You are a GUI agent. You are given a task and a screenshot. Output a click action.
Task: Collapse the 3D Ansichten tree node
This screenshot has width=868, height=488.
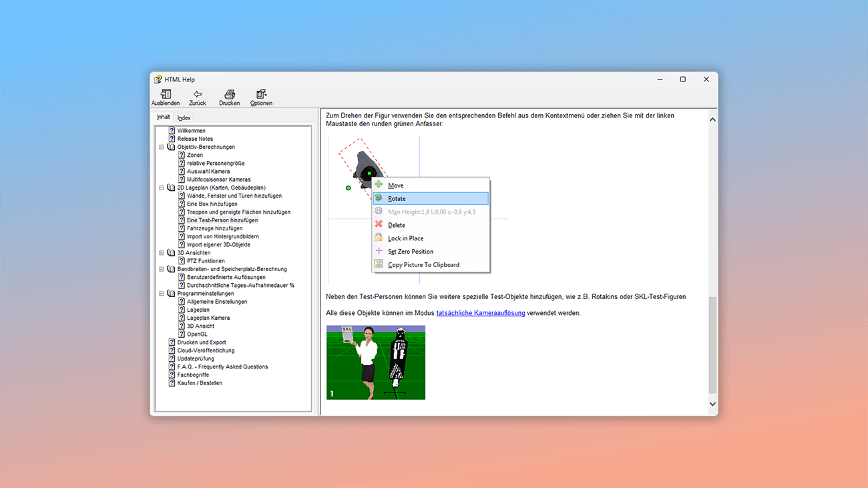pos(162,253)
